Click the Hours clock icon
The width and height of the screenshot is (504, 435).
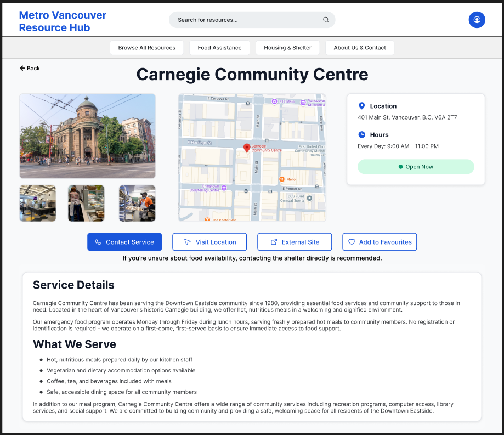click(361, 134)
